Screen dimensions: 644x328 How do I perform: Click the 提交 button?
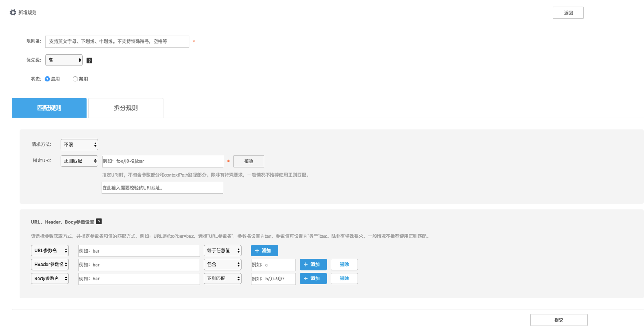[x=559, y=320]
